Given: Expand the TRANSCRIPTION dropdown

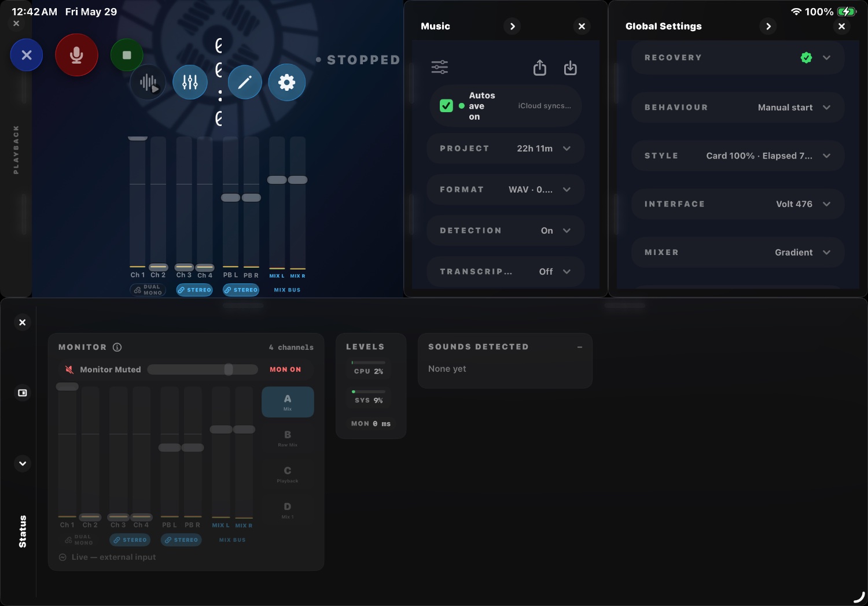Looking at the screenshot, I should pos(505,272).
